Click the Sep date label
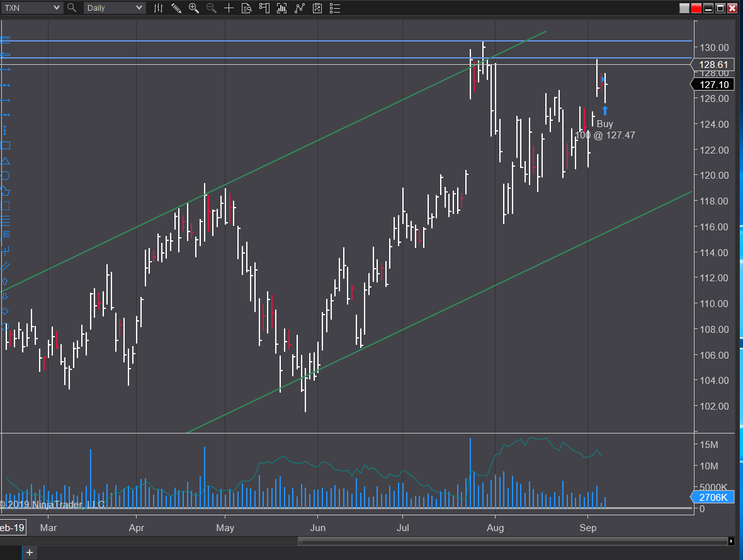743x560 pixels. [x=588, y=527]
